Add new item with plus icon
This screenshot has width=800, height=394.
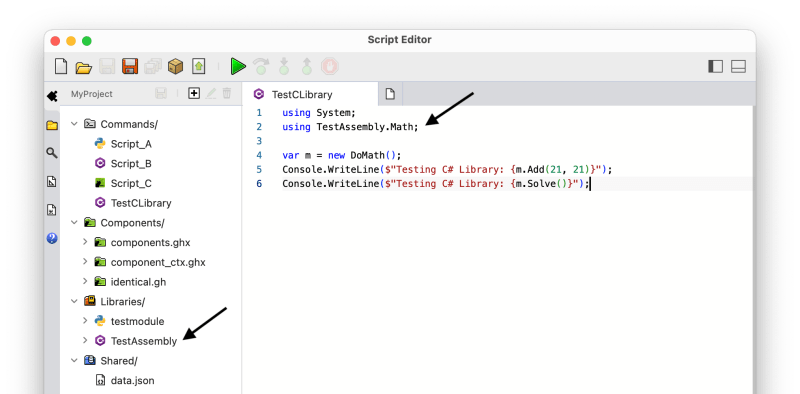click(194, 93)
